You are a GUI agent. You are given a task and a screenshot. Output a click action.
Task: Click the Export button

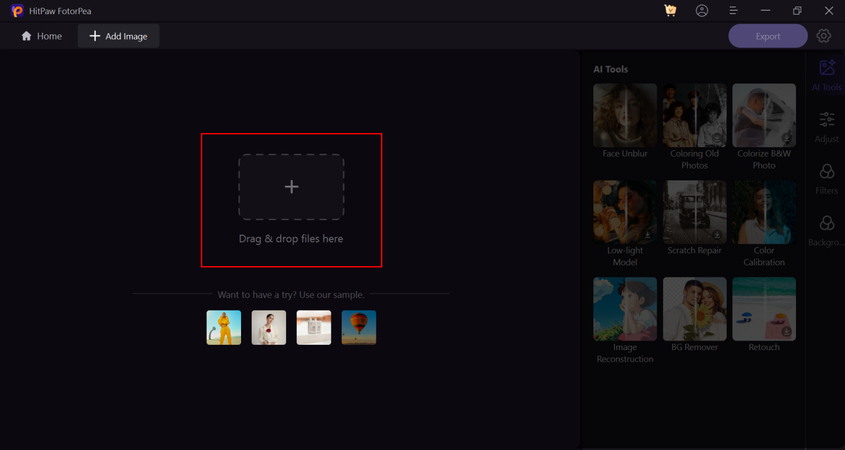(x=768, y=36)
